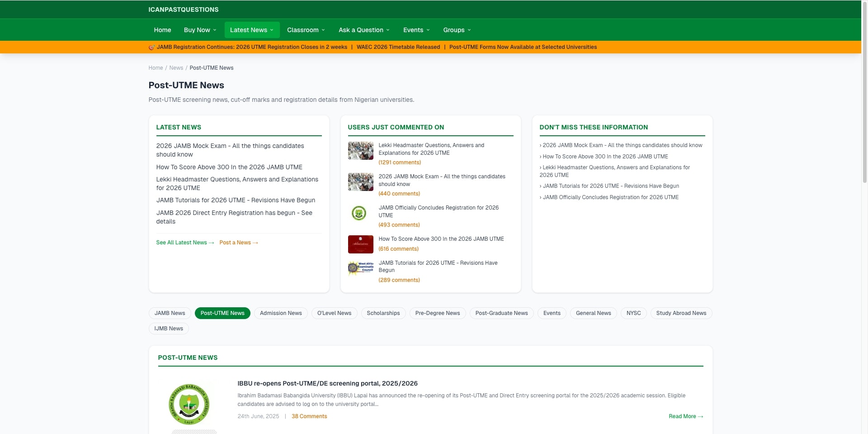Viewport: 868px width, 434px height.
Task: Expand the Groups dropdown
Action: (457, 30)
